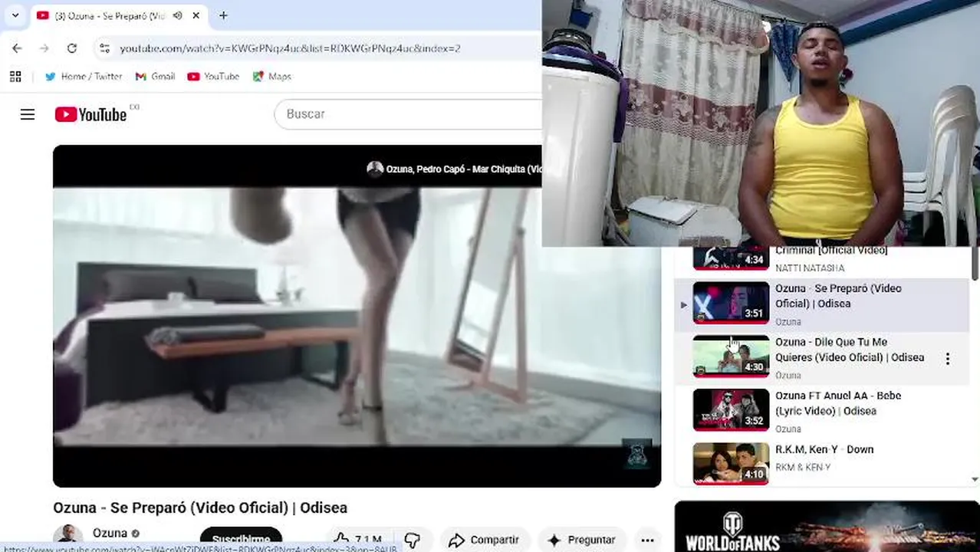Click the Dile Que Tu Me Quieres thumbnail 4:30
The image size is (980, 552).
[731, 356]
